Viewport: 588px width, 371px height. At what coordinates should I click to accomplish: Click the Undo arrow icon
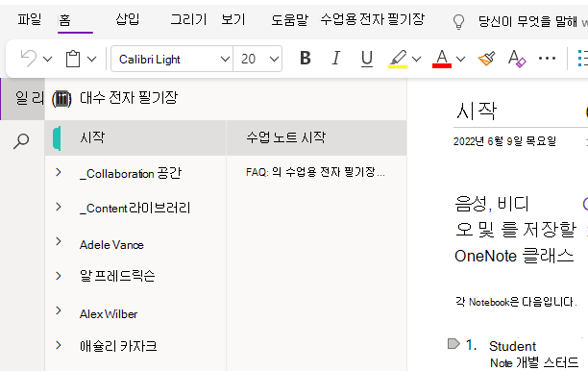(x=29, y=59)
